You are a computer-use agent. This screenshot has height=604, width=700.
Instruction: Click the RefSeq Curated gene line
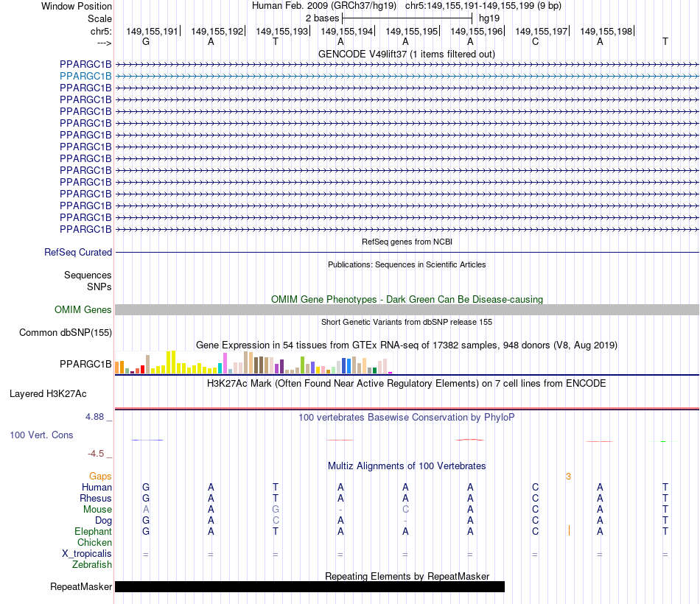click(407, 252)
